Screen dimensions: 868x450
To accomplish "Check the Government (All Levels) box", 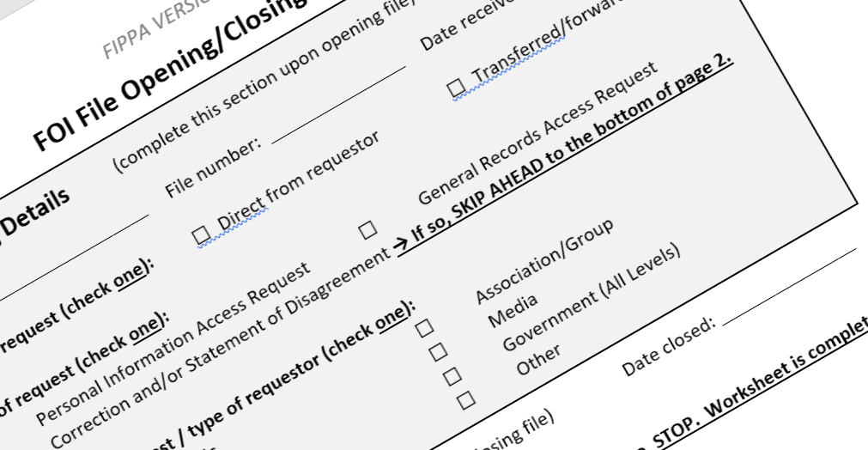I will pos(452,376).
